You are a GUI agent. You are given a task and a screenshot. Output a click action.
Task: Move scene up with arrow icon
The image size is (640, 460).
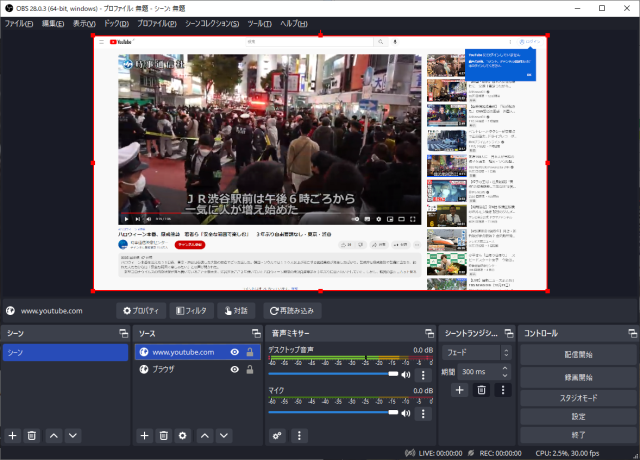(53, 436)
